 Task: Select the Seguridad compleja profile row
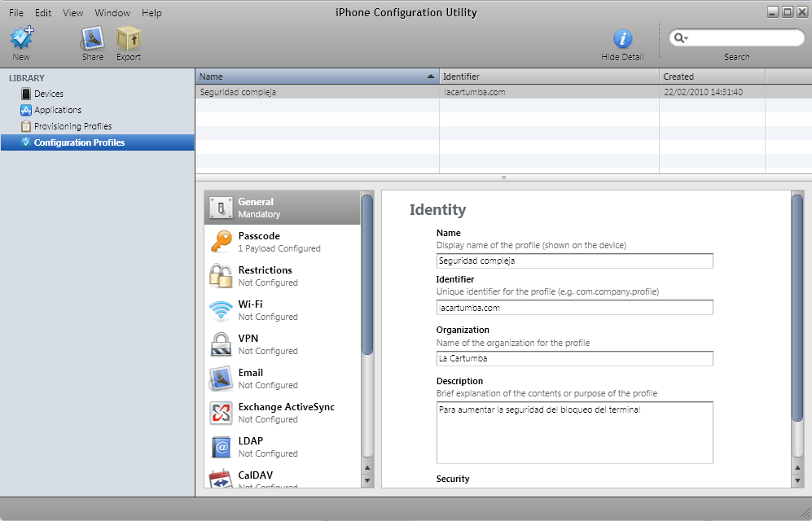(x=503, y=92)
